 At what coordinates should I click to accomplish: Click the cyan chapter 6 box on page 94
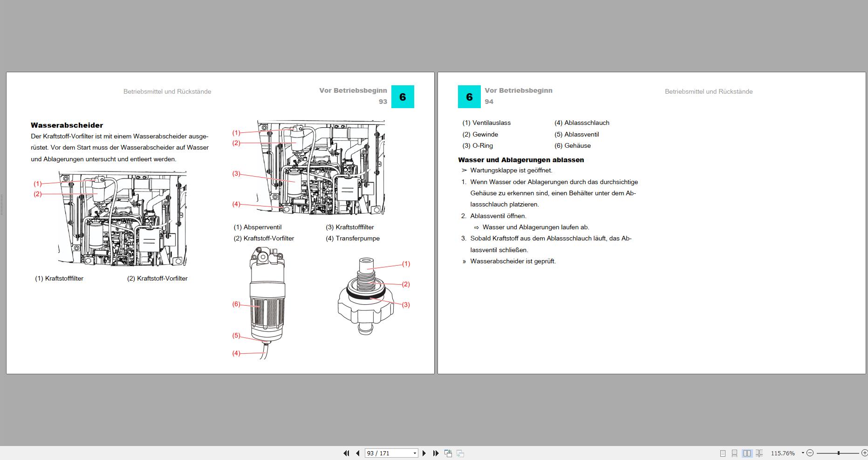(469, 96)
